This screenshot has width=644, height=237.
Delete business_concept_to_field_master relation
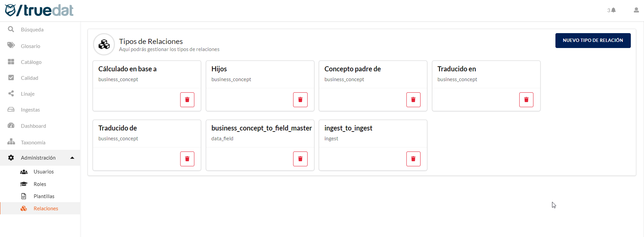click(300, 159)
